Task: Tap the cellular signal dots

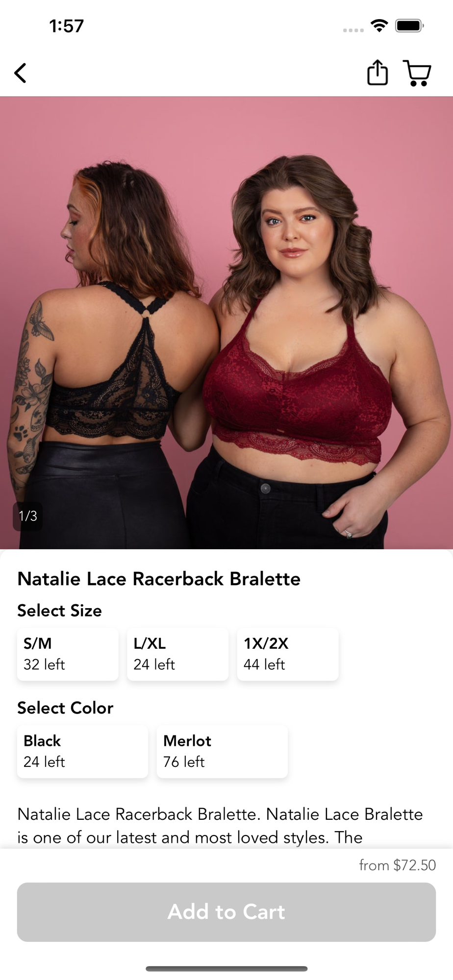Action: (353, 30)
